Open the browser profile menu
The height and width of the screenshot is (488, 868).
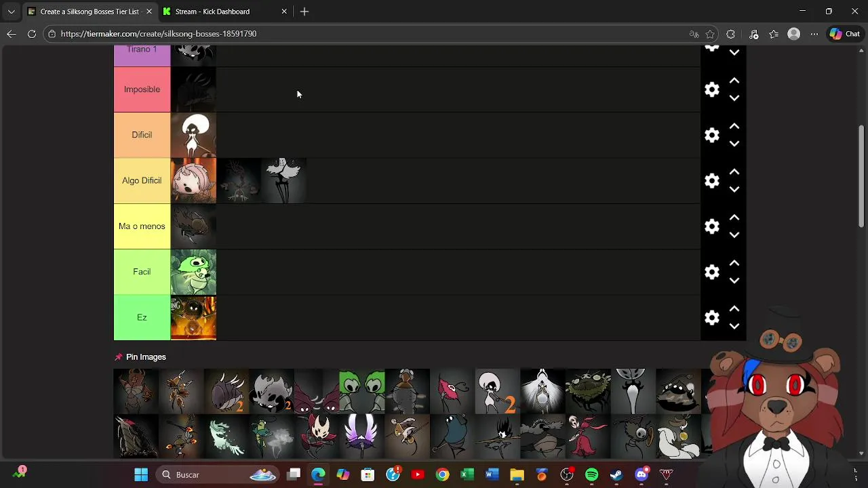[794, 34]
